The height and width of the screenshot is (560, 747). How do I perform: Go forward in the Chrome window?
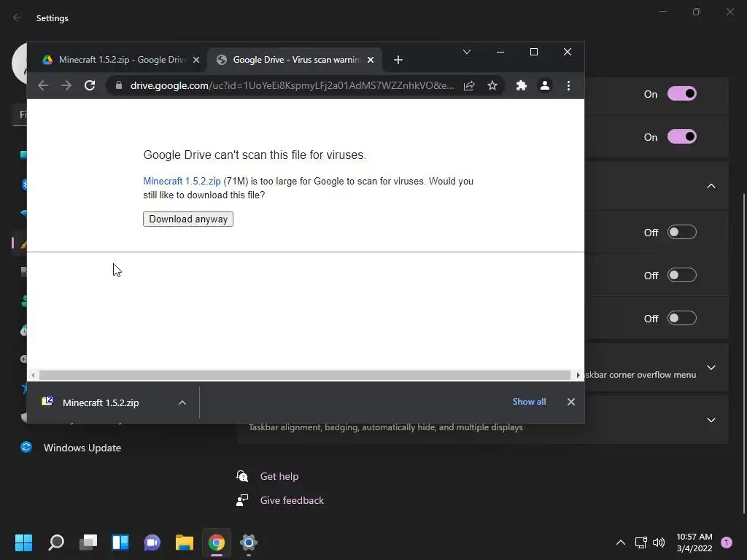[66, 86]
